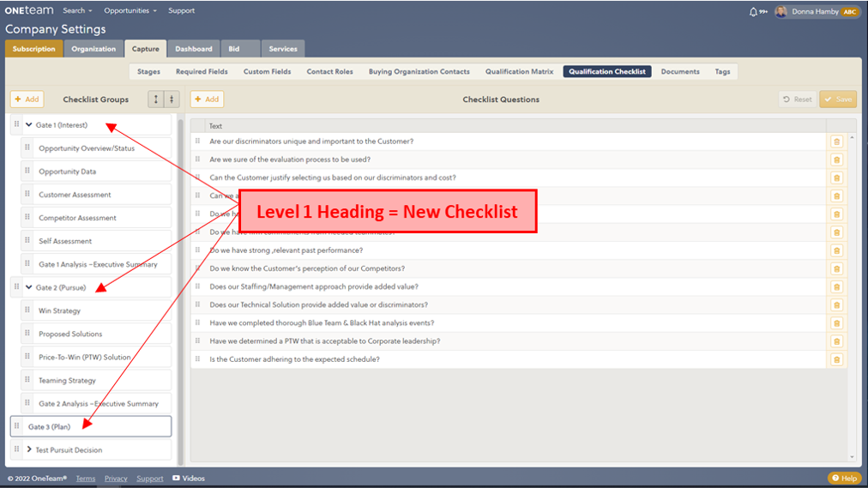Viewport: 868px width, 488px height.
Task: Delete question 'Do we know the Customer's perception'
Action: click(x=836, y=269)
